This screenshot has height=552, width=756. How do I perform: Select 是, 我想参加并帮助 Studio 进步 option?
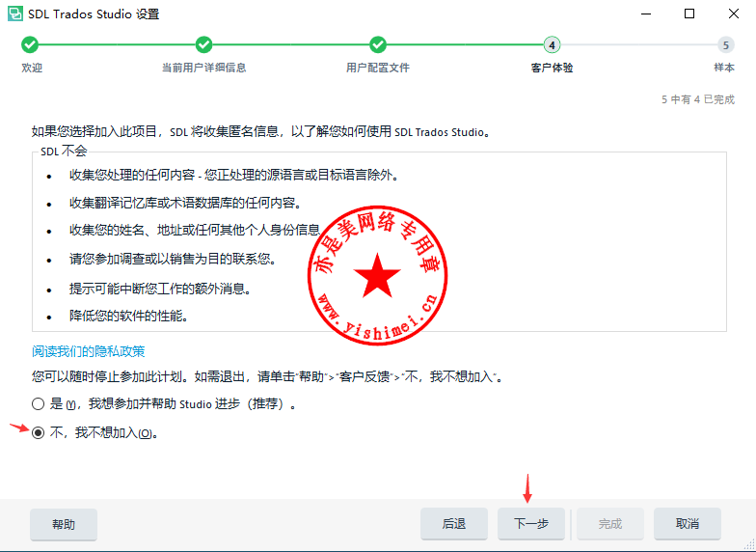point(38,403)
